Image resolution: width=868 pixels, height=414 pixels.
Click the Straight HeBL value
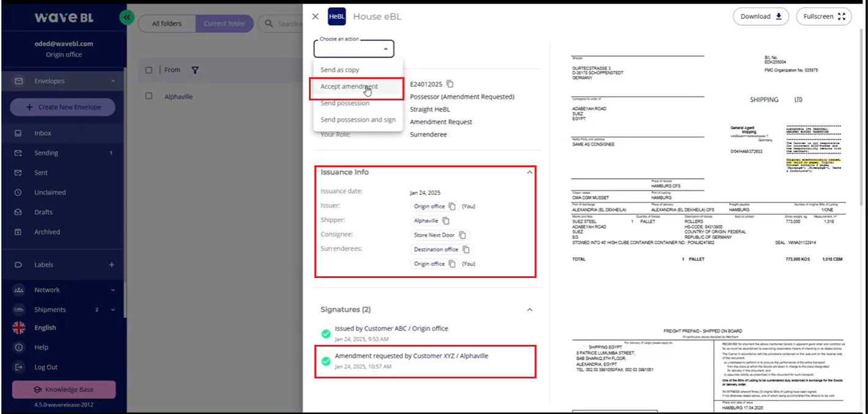pos(430,109)
